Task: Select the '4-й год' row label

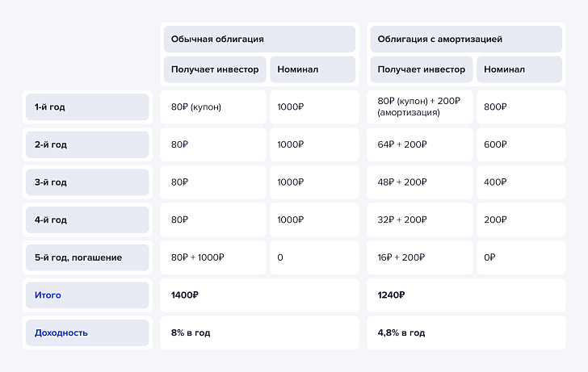Action: pyautogui.click(x=87, y=220)
